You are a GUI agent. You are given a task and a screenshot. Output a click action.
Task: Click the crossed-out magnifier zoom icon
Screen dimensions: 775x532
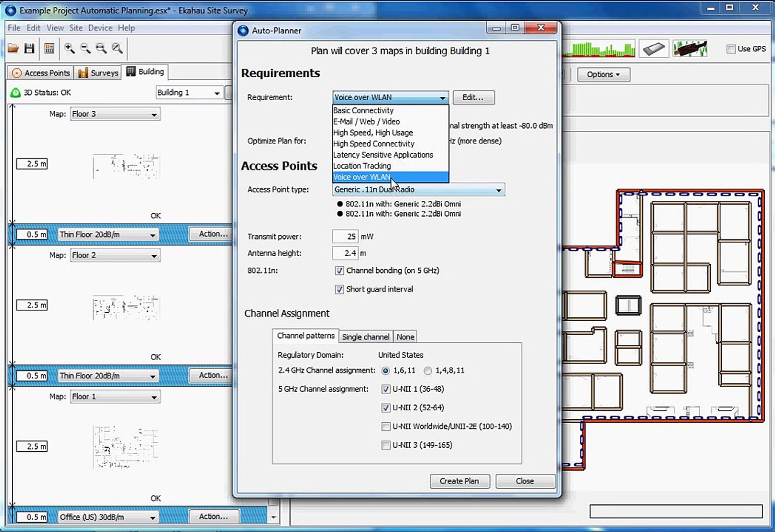[x=117, y=48]
